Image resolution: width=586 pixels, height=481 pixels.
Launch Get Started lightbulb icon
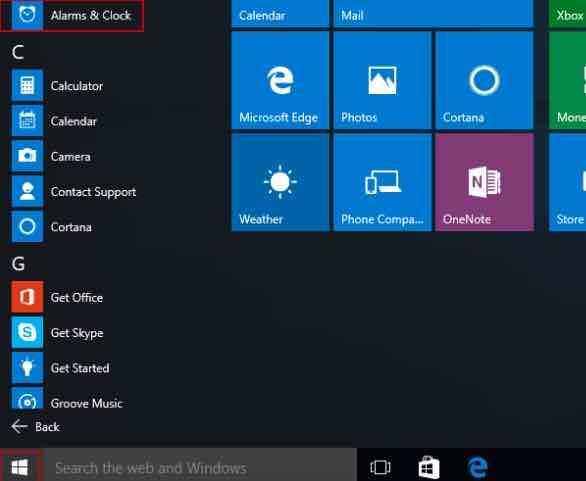pos(27,368)
